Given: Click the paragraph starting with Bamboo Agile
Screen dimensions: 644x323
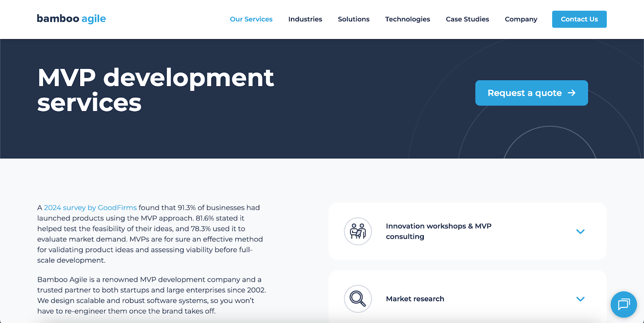Looking at the screenshot, I should [x=151, y=295].
